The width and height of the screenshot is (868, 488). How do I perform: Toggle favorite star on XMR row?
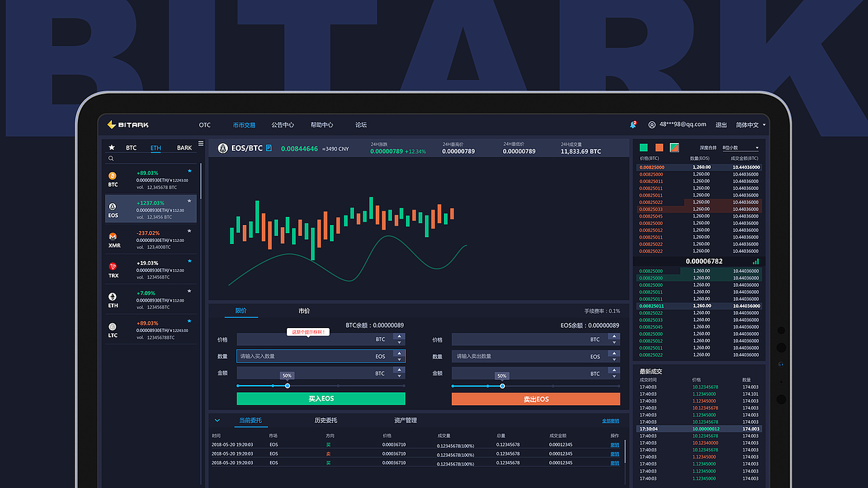190,231
